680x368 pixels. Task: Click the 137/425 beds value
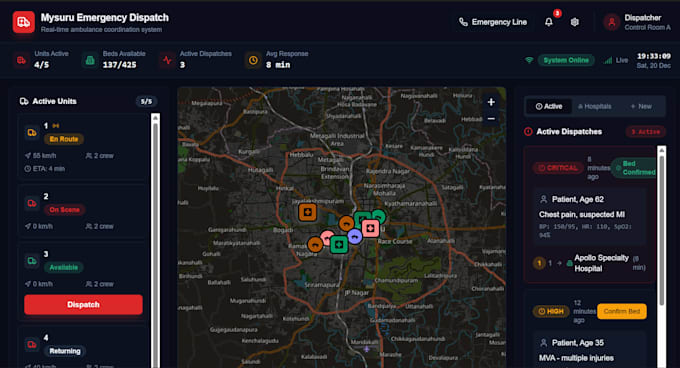point(120,65)
